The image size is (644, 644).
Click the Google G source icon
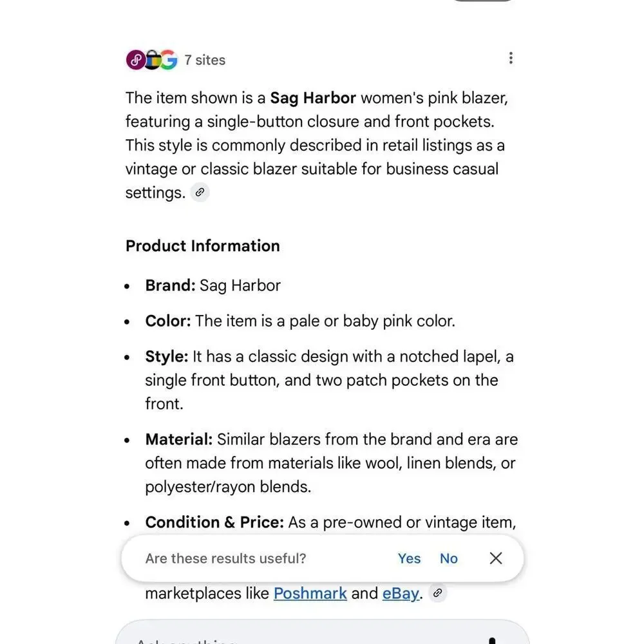[x=169, y=60]
